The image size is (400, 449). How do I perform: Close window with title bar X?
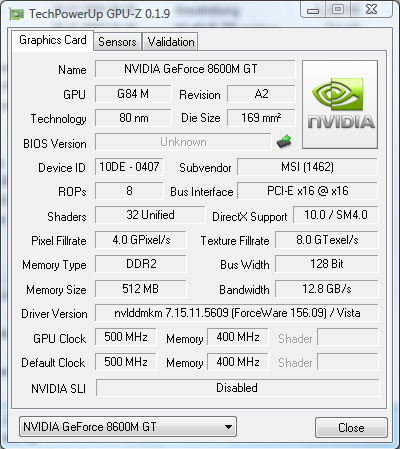(x=372, y=10)
